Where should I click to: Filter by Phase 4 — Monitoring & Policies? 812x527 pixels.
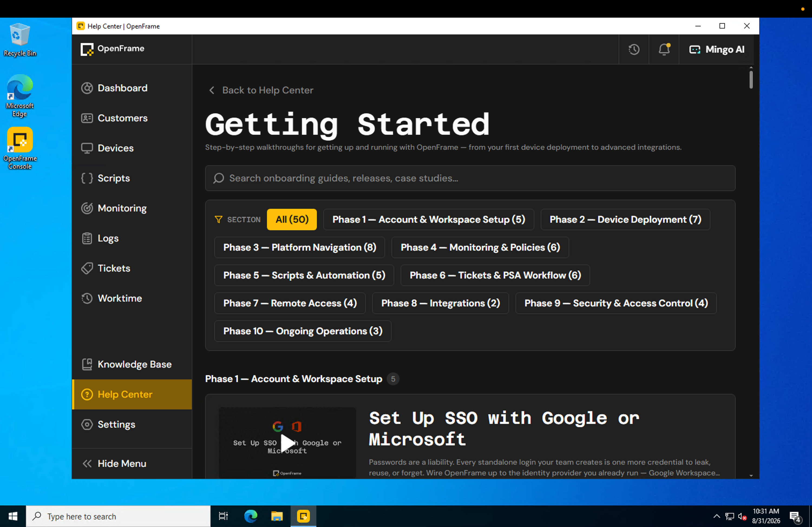[480, 247]
